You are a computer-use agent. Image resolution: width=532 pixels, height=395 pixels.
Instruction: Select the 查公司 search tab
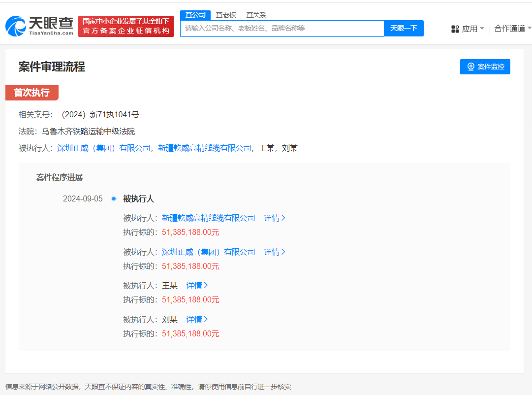click(x=195, y=15)
